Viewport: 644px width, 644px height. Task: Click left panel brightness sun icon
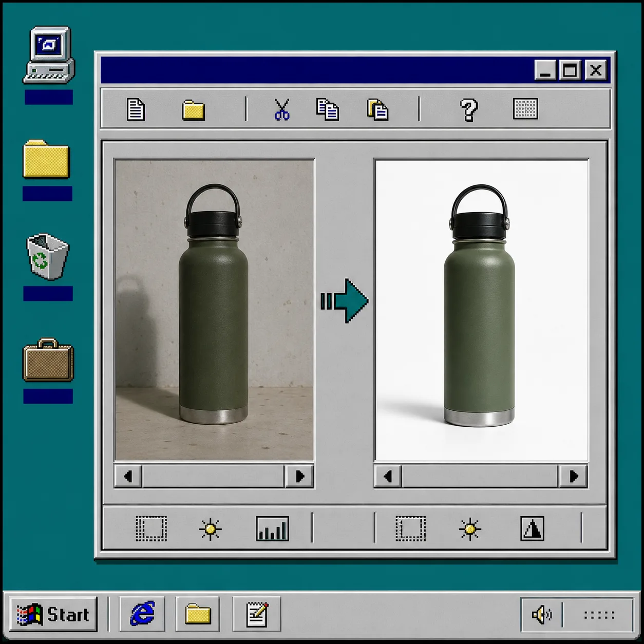pos(210,529)
